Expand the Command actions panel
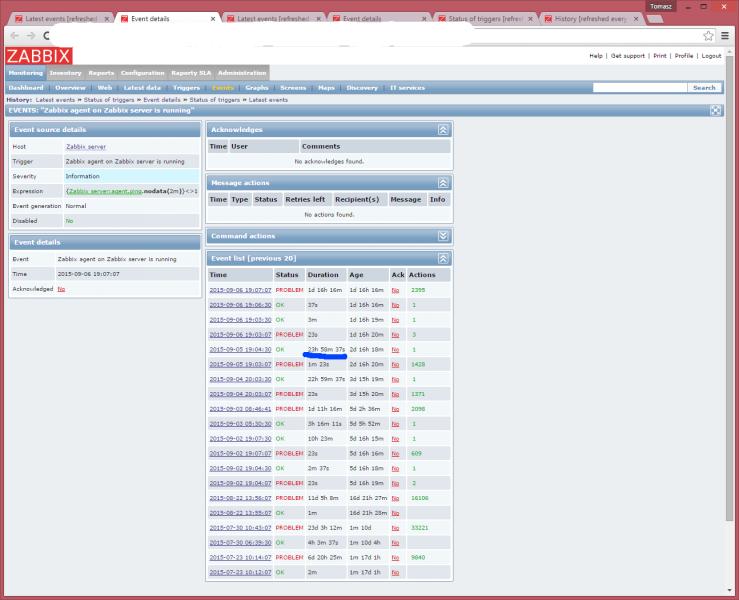Screen dimensions: 739x600 pos(443,236)
